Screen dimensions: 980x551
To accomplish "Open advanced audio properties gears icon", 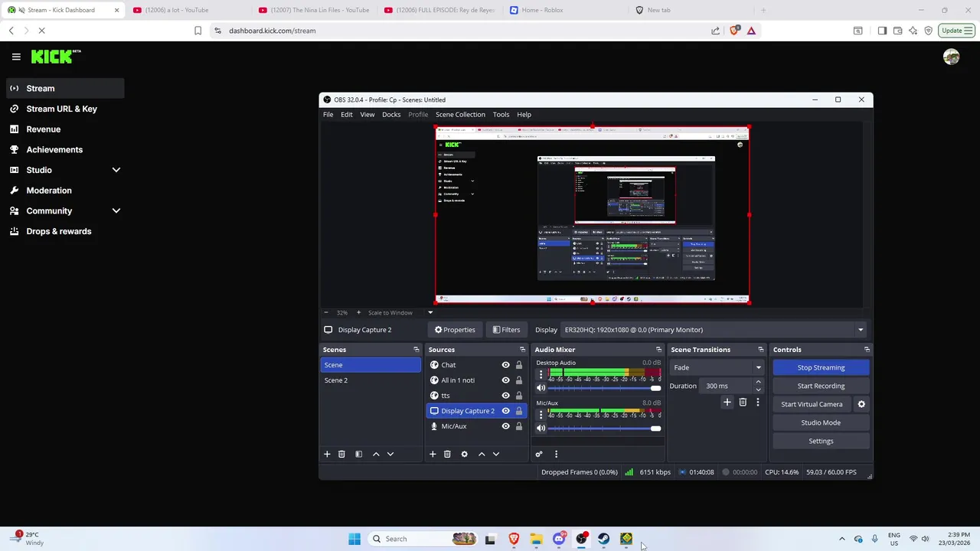I will pos(539,454).
